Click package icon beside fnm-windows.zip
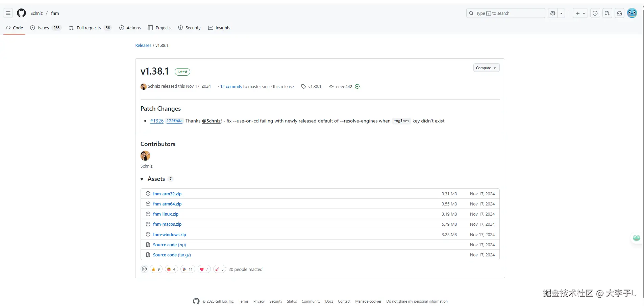The height and width of the screenshot is (306, 644). [x=148, y=234]
